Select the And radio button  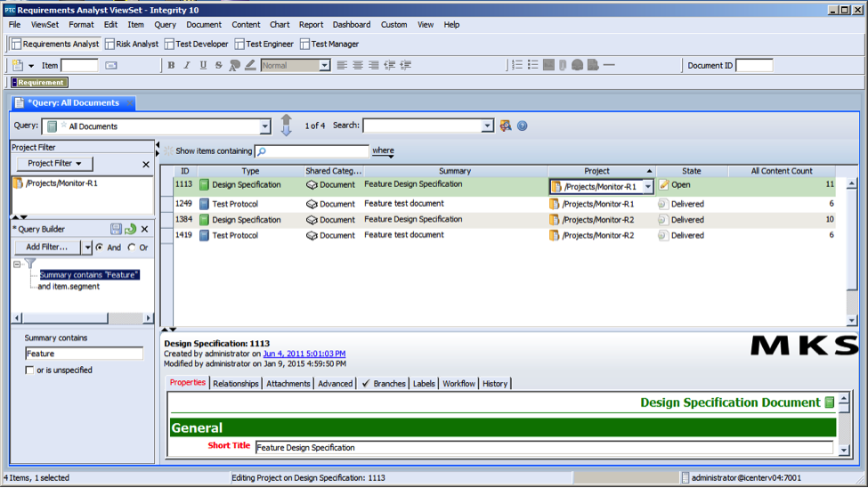pos(100,248)
